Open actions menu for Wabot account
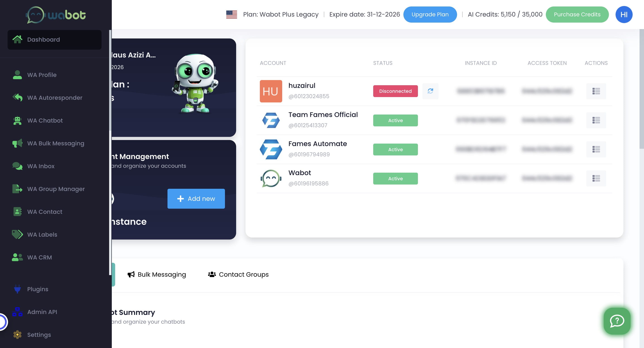Screen dimensions: 644x348 [596, 178]
